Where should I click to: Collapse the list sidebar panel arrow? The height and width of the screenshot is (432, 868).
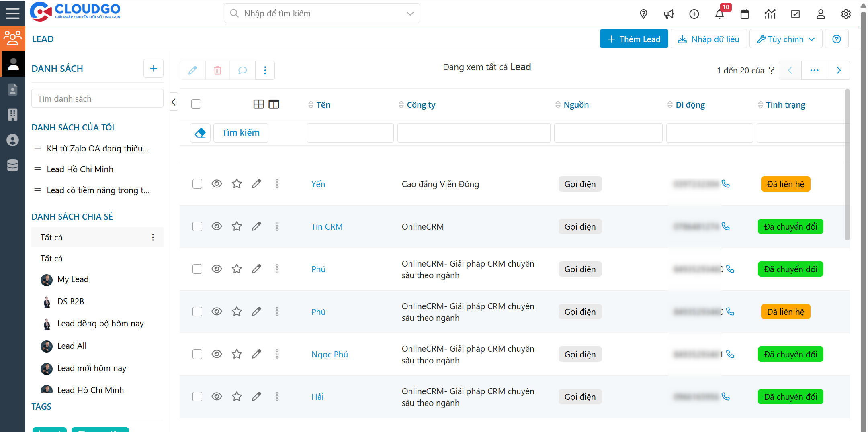point(174,102)
